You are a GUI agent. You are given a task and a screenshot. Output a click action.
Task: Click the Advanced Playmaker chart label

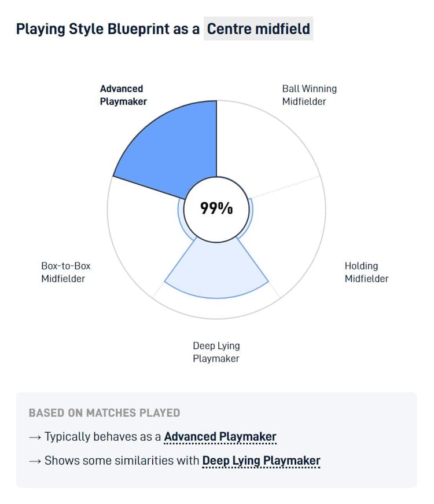click(123, 95)
